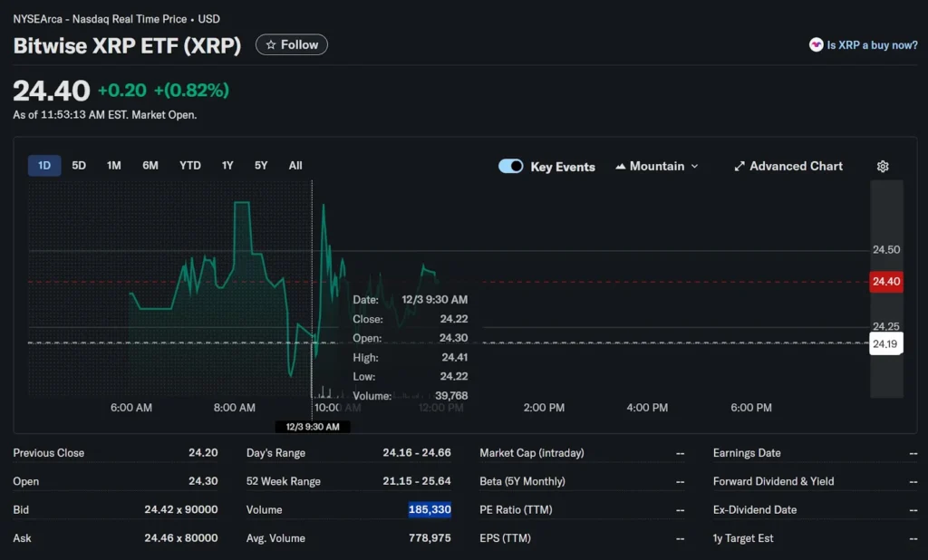The width and height of the screenshot is (928, 560).
Task: Switch to the 5D chart view
Action: (x=78, y=166)
